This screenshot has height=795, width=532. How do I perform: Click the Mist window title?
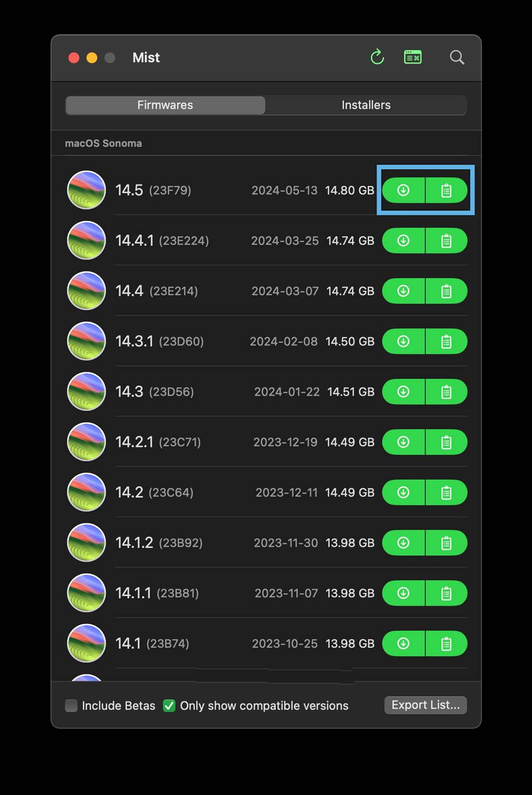tap(146, 58)
